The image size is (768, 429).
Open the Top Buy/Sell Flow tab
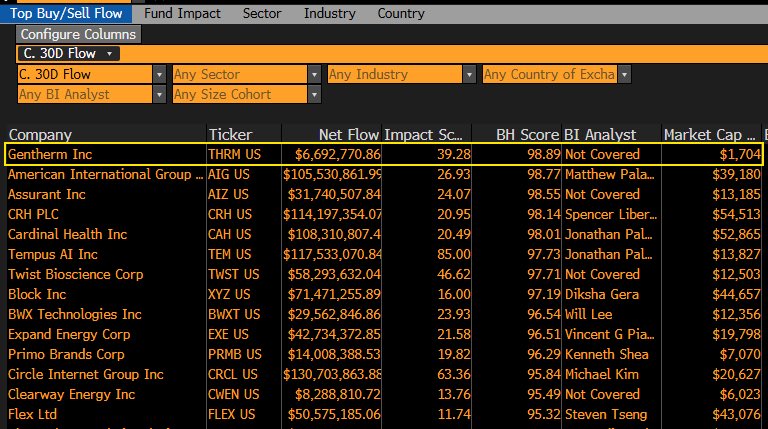pyautogui.click(x=66, y=13)
